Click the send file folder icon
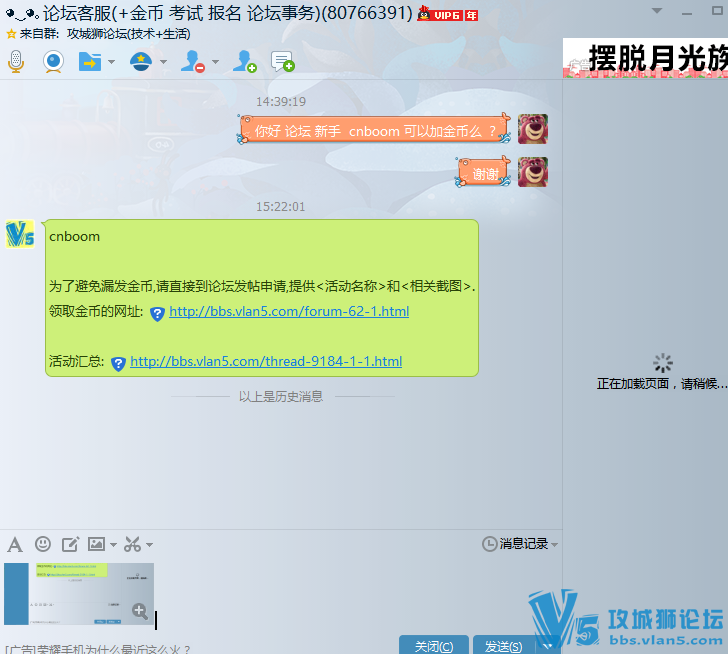 pos(90,61)
